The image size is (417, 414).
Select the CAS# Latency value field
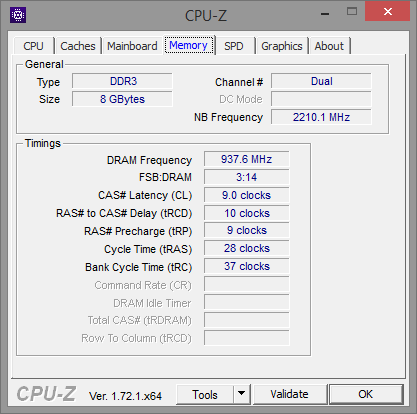(247, 195)
